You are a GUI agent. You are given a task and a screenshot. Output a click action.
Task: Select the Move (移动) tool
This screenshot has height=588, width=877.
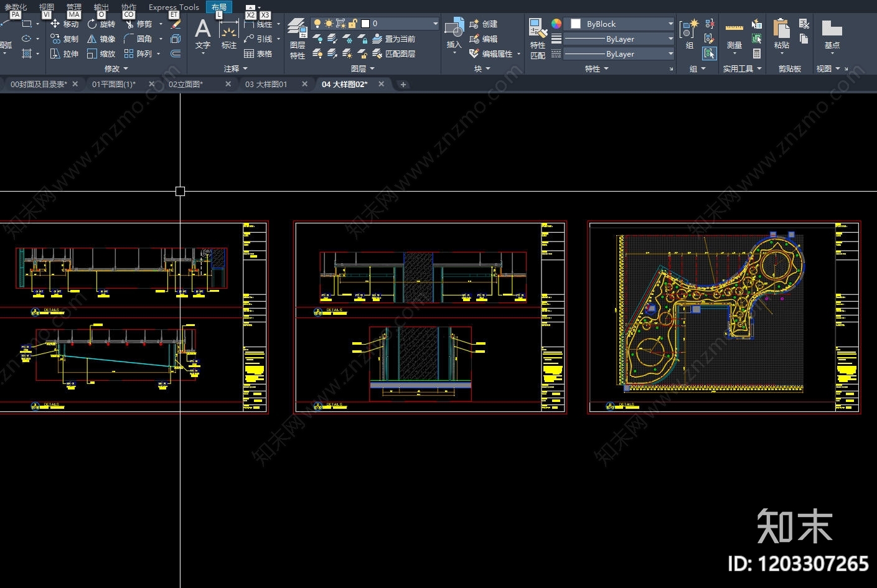point(64,24)
